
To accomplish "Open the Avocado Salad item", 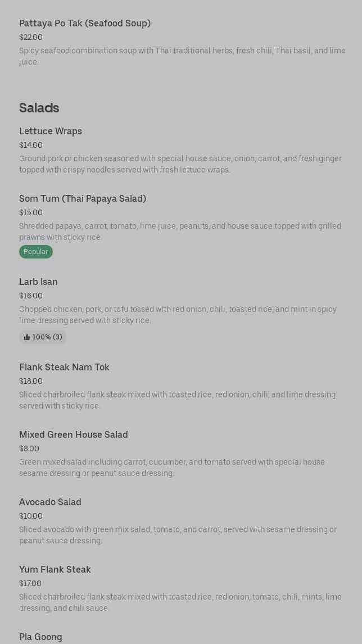I will pyautogui.click(x=50, y=502).
